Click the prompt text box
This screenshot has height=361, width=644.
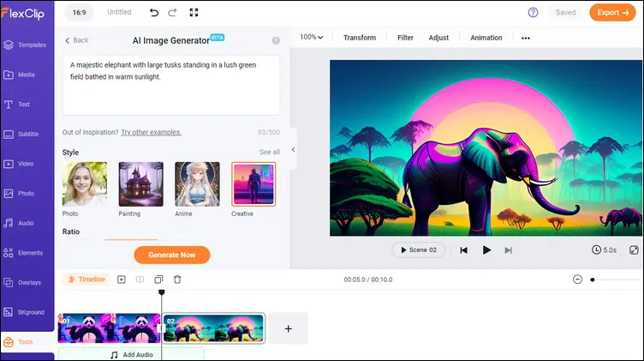click(171, 86)
